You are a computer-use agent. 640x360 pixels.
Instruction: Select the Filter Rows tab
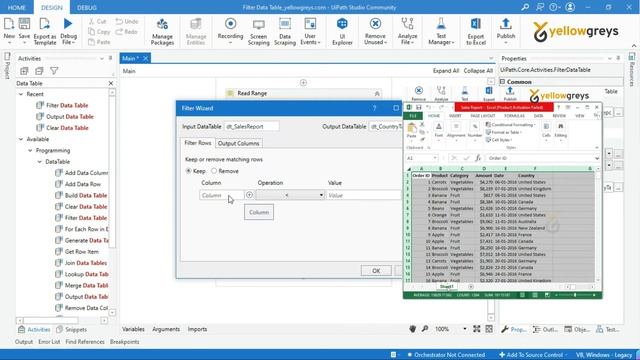point(198,143)
